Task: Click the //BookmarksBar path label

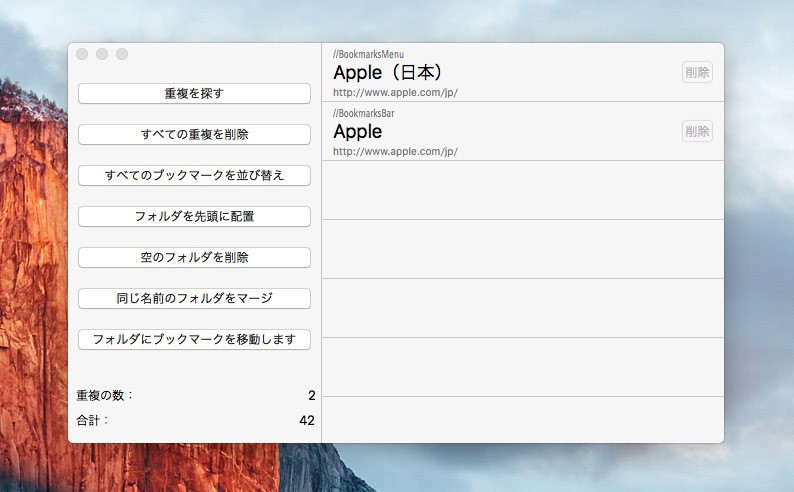Action: click(364, 113)
